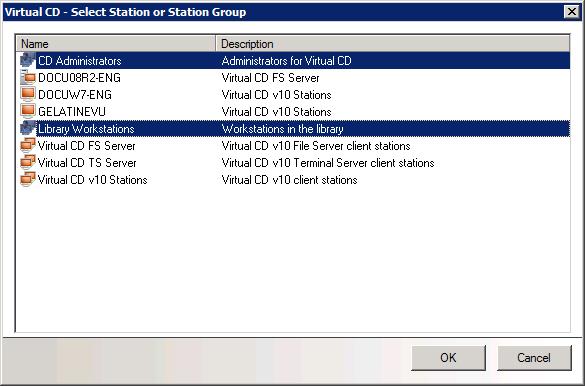
Task: Click the Library Workstations group icon
Action: [28, 128]
